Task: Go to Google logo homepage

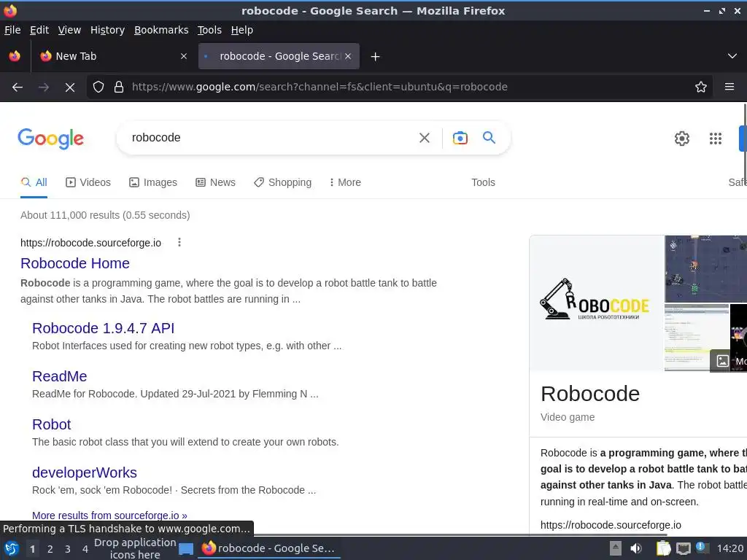Action: 50,139
